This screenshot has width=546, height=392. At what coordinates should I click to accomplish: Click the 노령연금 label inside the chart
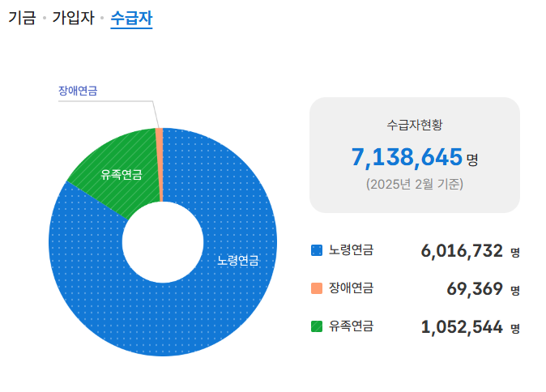tap(238, 260)
